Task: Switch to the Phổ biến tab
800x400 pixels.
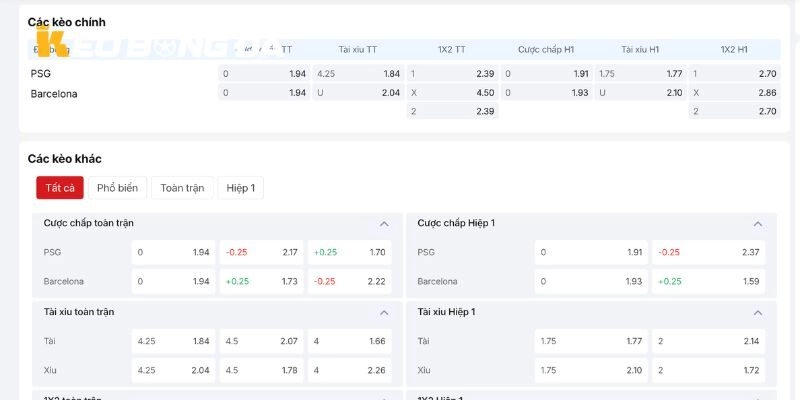Action: tap(117, 188)
